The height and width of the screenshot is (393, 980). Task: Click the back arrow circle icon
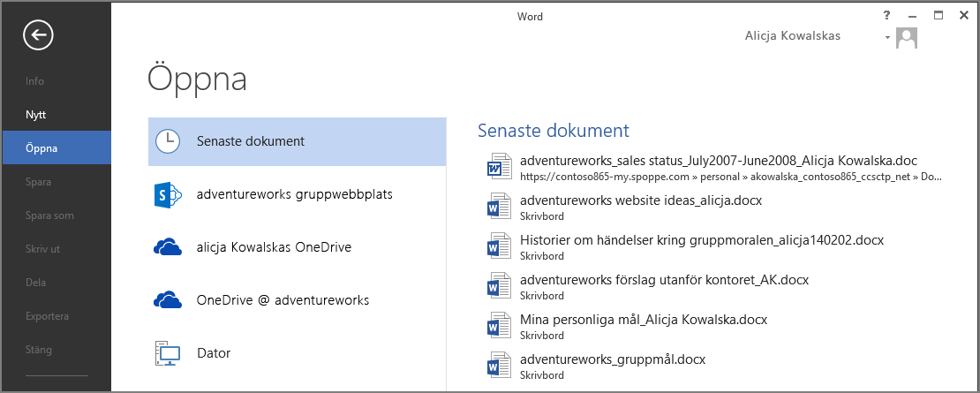(38, 35)
